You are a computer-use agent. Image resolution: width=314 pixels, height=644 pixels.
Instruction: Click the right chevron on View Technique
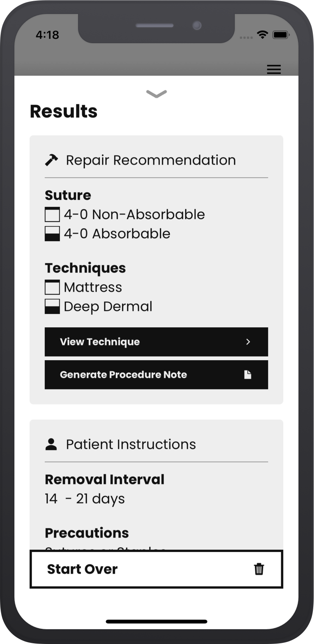pos(248,342)
